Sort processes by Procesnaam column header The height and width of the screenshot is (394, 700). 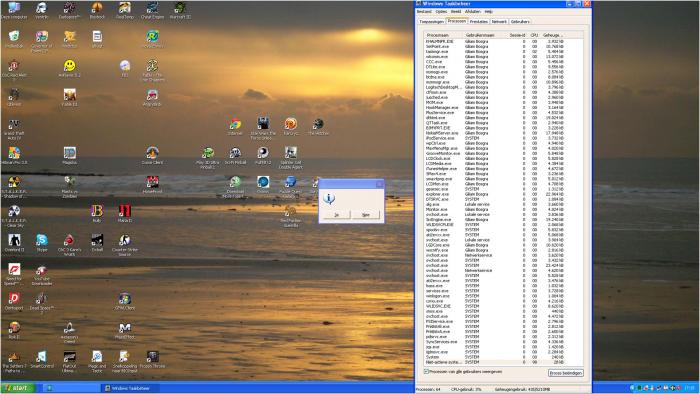[x=444, y=35]
